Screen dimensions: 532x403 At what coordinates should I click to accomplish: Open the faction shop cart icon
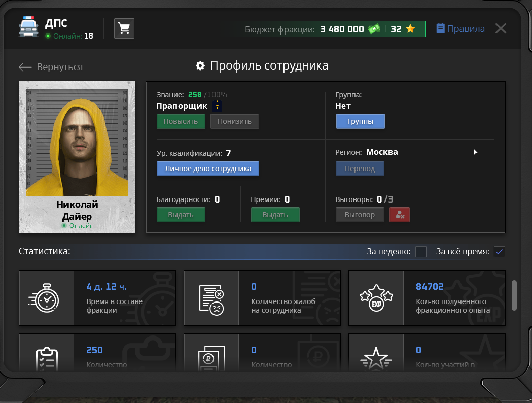coord(124,29)
